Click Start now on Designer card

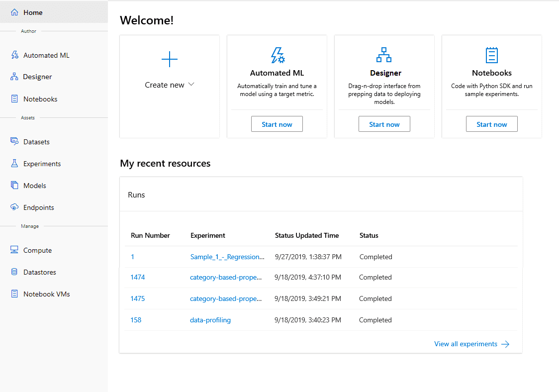click(x=384, y=124)
